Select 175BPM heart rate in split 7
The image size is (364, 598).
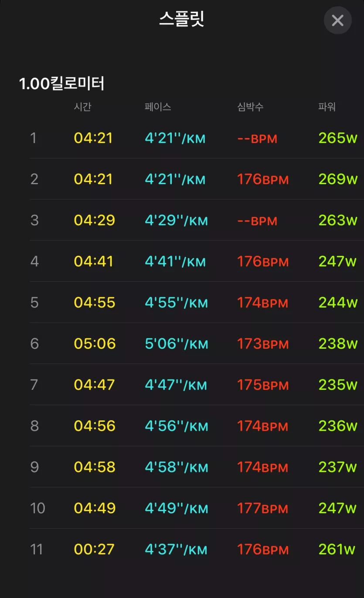point(263,385)
